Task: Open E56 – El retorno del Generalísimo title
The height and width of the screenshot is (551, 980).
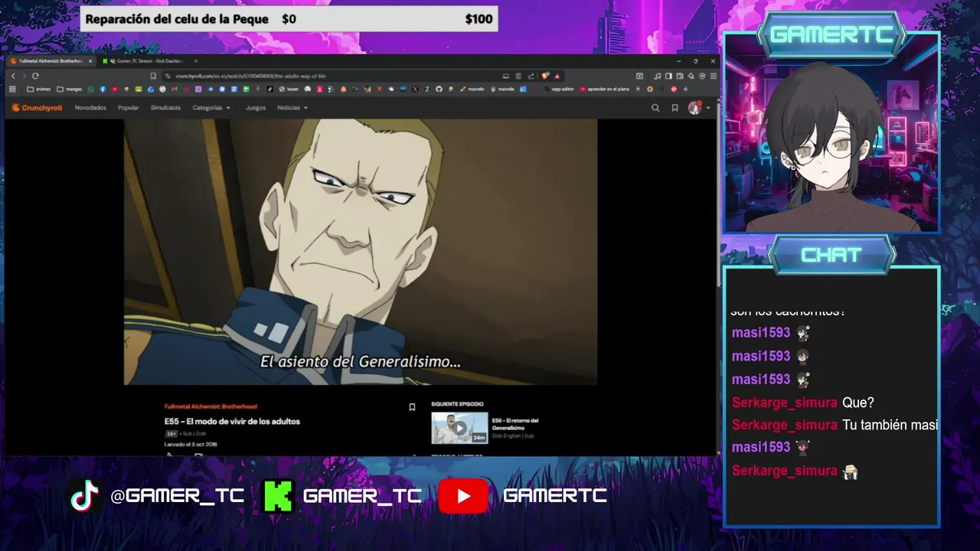Action: click(515, 424)
